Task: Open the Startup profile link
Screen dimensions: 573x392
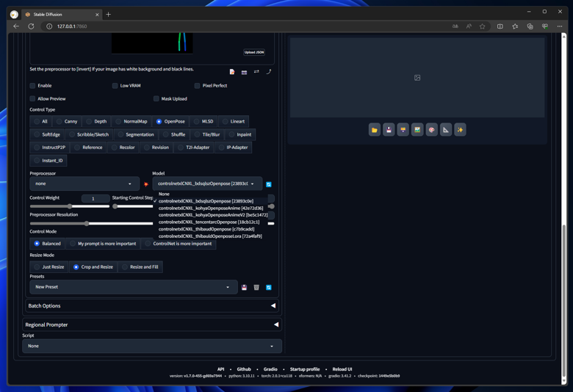Action: (x=305, y=369)
